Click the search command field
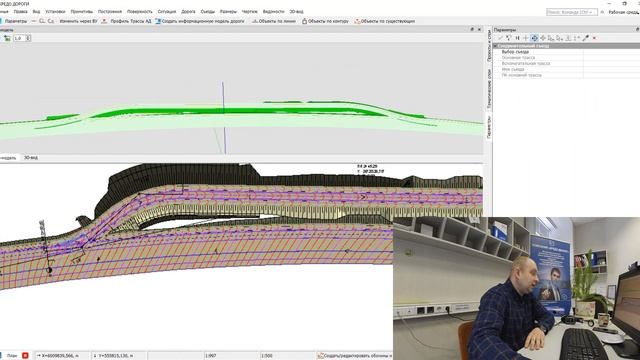640x360 pixels. pos(572,12)
